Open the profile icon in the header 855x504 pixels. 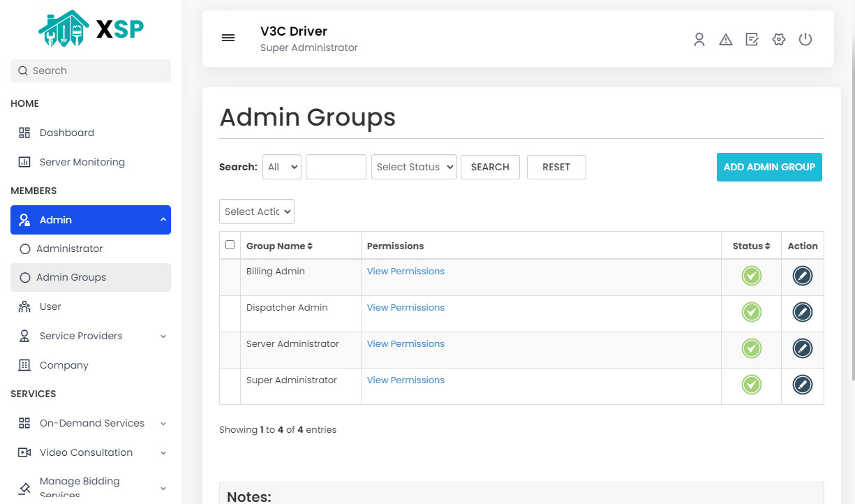pos(699,39)
